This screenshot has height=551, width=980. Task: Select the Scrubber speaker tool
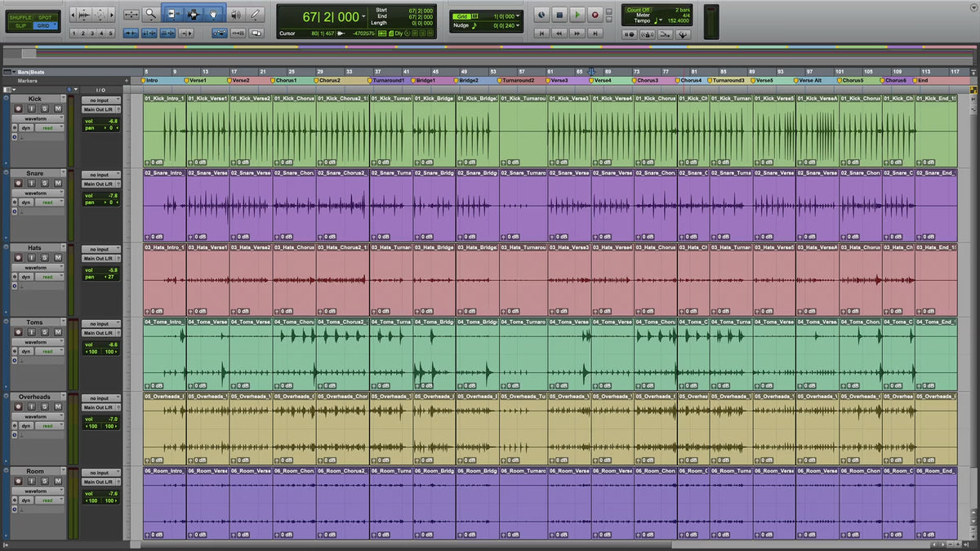236,14
